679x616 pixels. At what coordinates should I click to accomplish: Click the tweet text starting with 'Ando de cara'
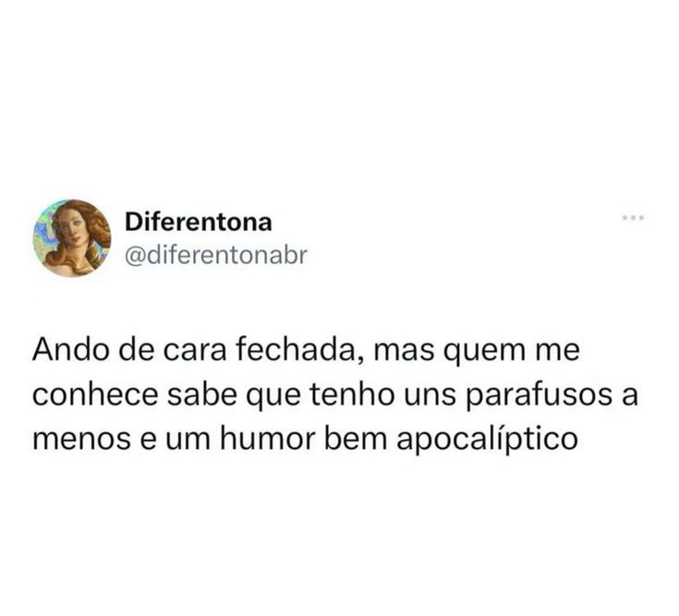tap(334, 396)
